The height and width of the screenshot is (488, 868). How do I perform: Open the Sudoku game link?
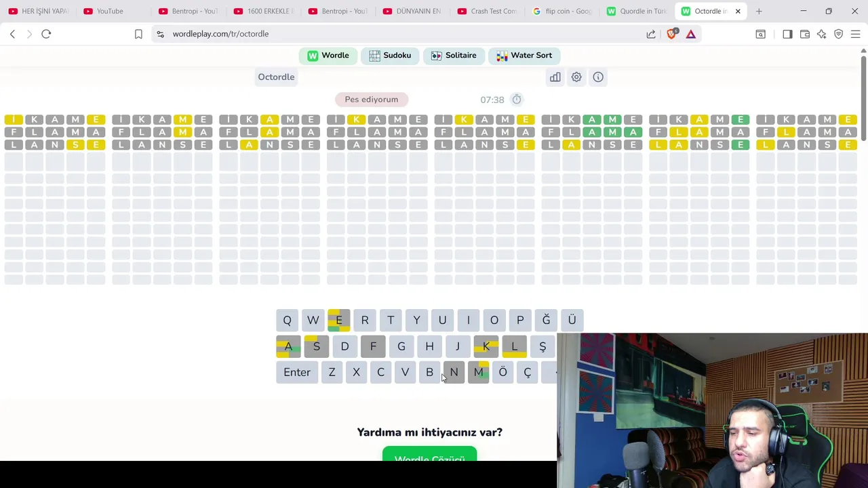[390, 56]
